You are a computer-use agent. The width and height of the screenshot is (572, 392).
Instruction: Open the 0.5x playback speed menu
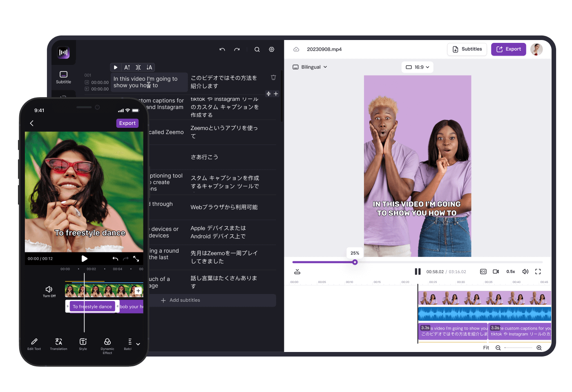511,272
